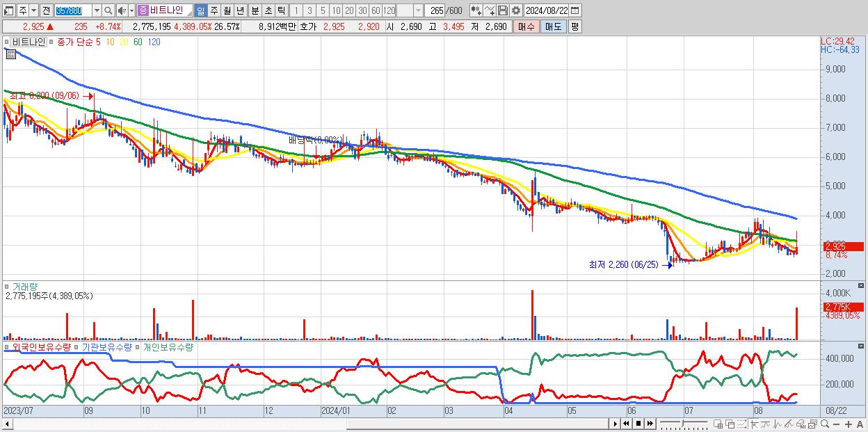This screenshot has height=432, width=868.
Task: Close the volume pane corner button
Action: coord(861,285)
